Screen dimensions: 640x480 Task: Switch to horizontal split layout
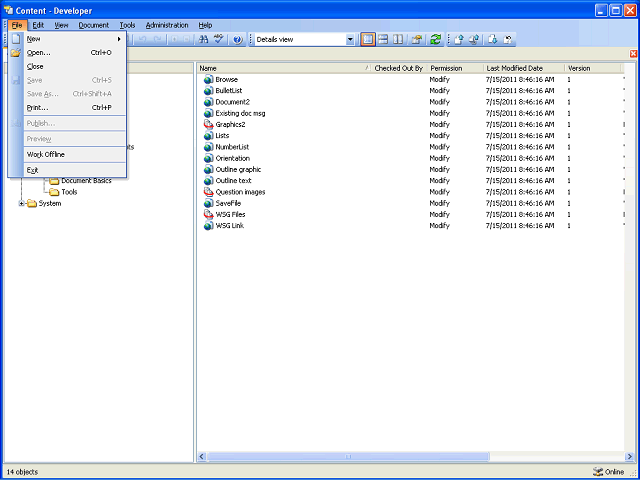[x=383, y=40]
